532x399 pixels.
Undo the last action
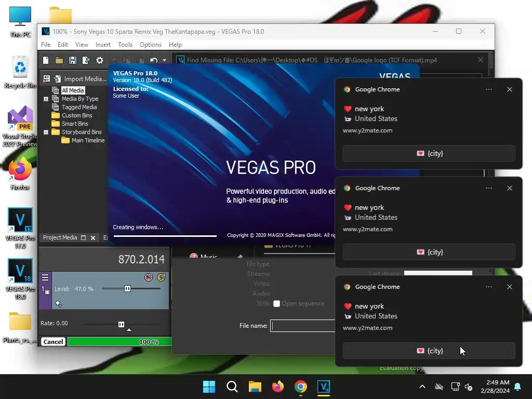154,60
